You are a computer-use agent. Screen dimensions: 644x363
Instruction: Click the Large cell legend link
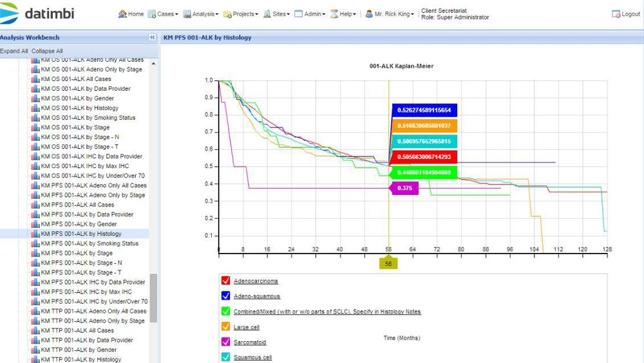point(247,327)
